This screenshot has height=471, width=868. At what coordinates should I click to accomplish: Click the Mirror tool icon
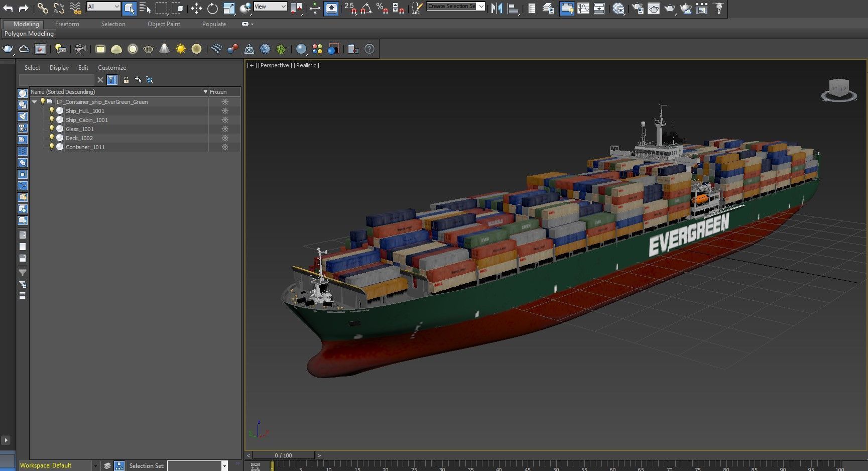click(497, 8)
